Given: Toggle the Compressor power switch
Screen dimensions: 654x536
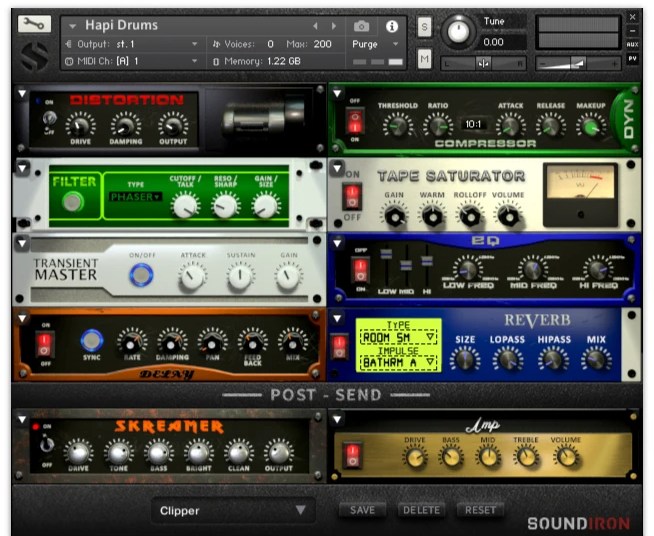Looking at the screenshot, I should click(x=355, y=121).
